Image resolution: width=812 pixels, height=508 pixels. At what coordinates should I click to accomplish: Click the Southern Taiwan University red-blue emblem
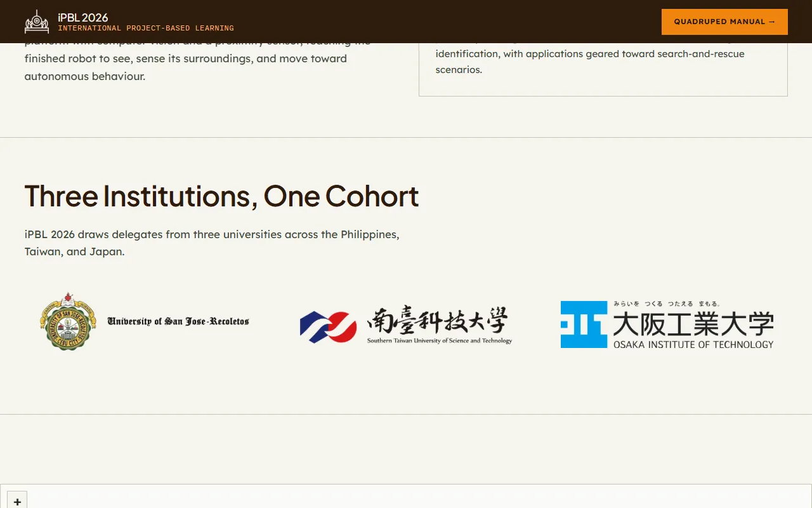pos(328,327)
